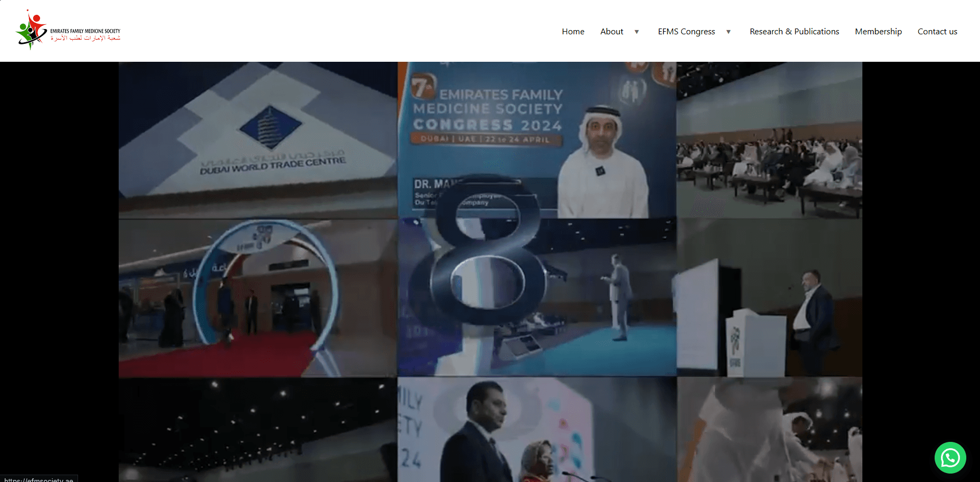Click the EFMS Congress navigation label
The image size is (980, 482).
tap(686, 32)
